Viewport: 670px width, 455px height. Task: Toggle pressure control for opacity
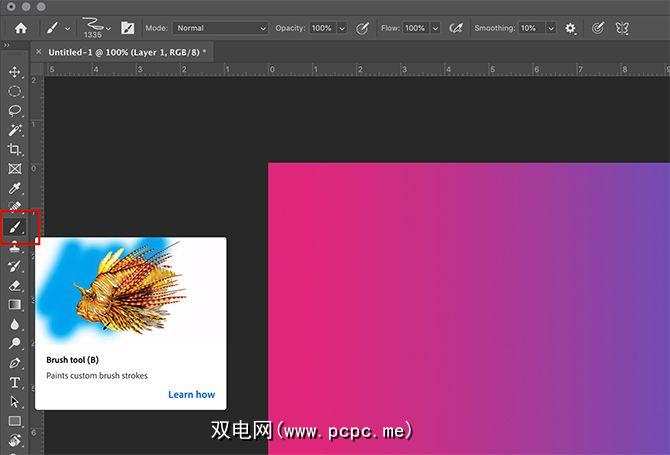(360, 29)
